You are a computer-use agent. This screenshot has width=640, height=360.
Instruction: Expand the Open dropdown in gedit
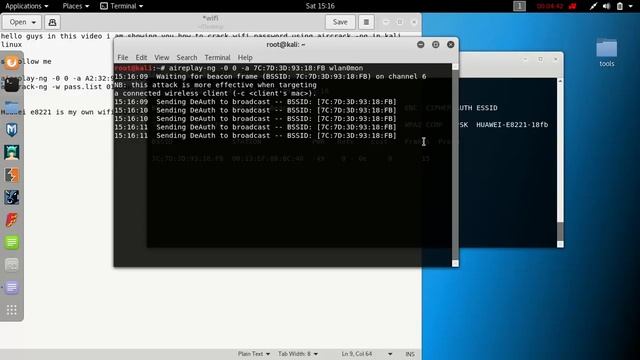(x=22, y=22)
